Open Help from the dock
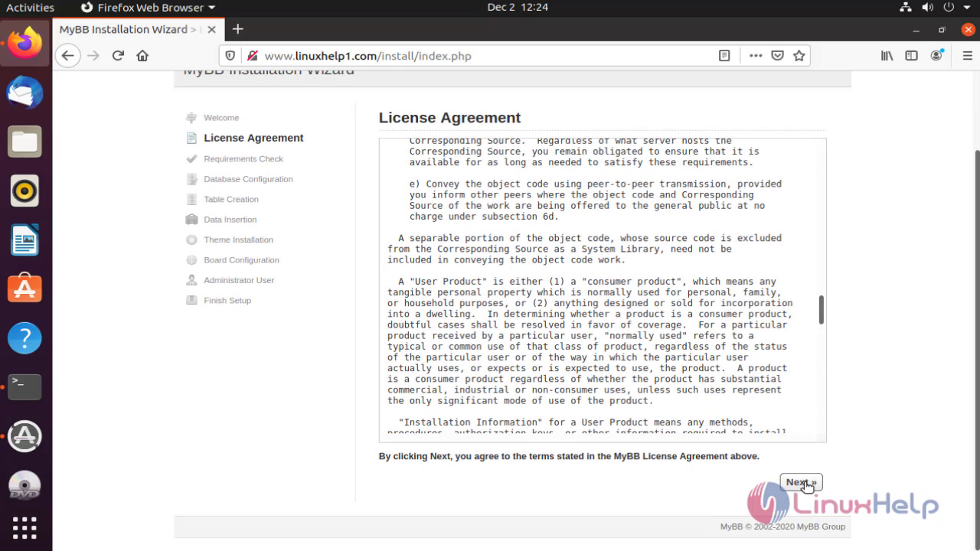 [24, 337]
